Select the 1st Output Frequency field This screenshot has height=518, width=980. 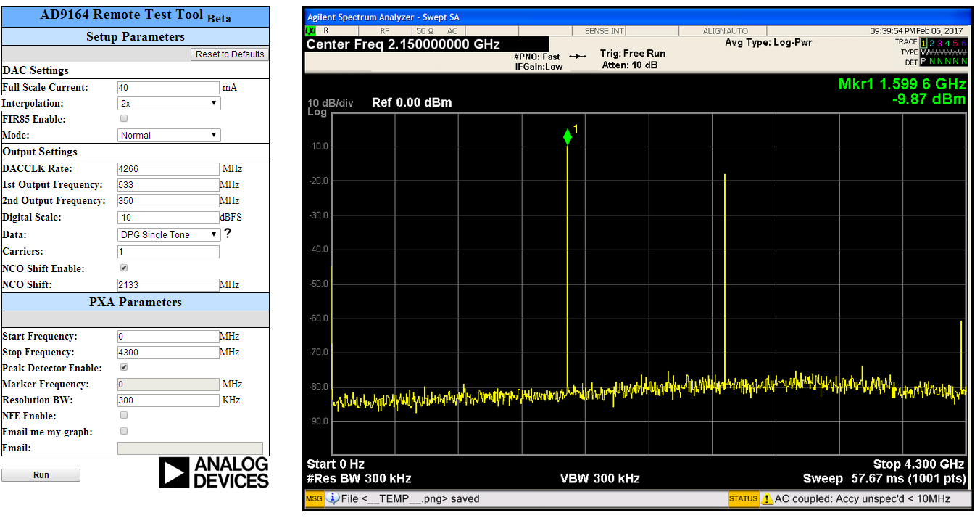point(168,184)
